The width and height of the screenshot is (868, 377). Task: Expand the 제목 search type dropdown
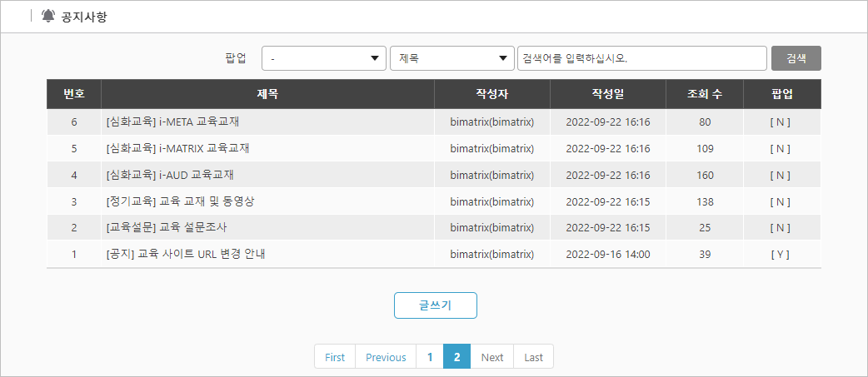point(452,58)
